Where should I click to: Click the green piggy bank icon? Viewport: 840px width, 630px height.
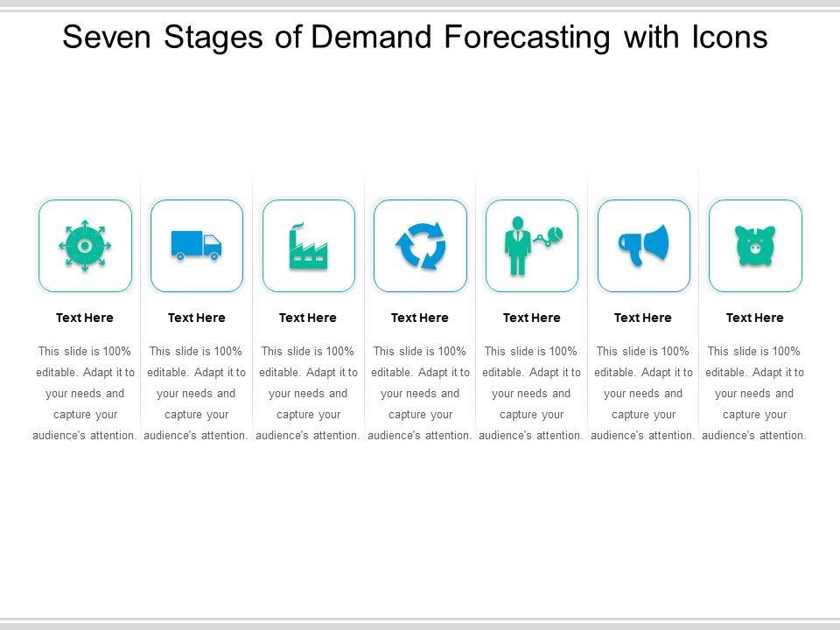click(x=755, y=246)
